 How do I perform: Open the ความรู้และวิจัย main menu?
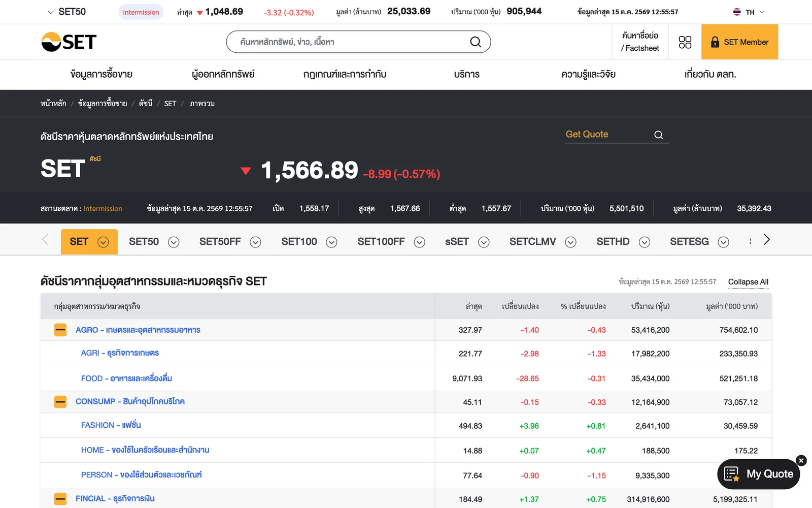coord(589,74)
